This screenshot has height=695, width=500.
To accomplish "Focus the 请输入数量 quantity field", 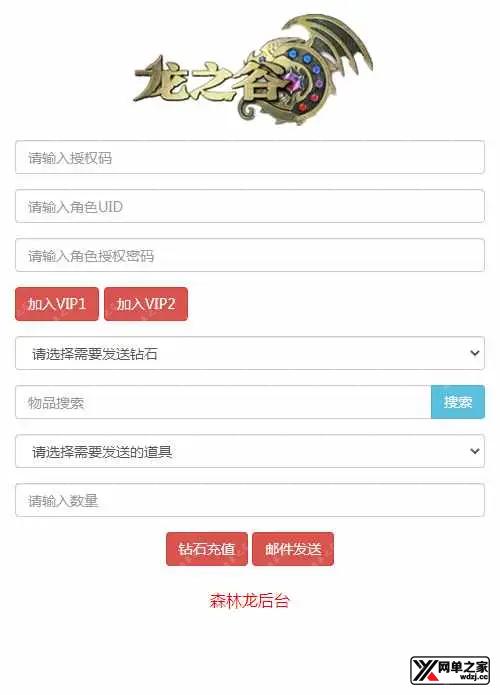I will (250, 500).
